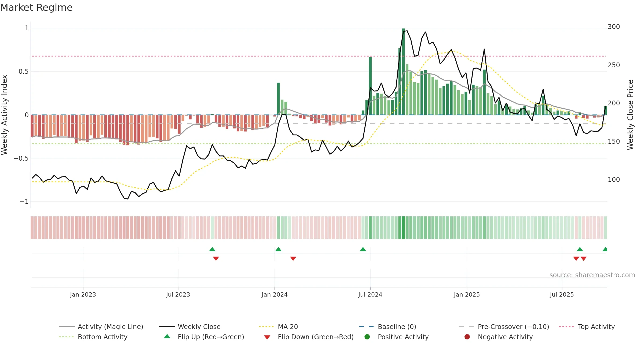Click the solid gray Magic Line legend swatch
The width and height of the screenshot is (644, 362).
pyautogui.click(x=67, y=327)
